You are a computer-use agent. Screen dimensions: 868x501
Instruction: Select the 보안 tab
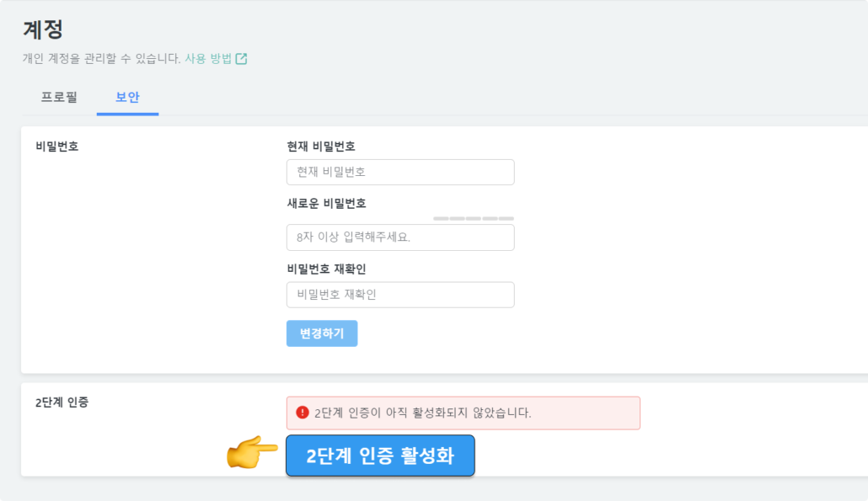point(127,97)
